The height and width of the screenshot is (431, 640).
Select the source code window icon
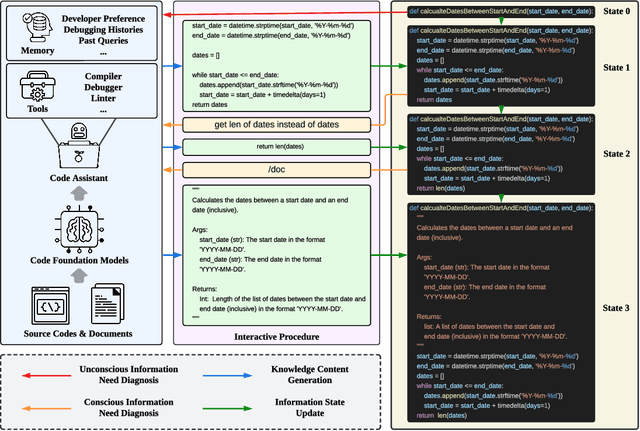(53, 303)
